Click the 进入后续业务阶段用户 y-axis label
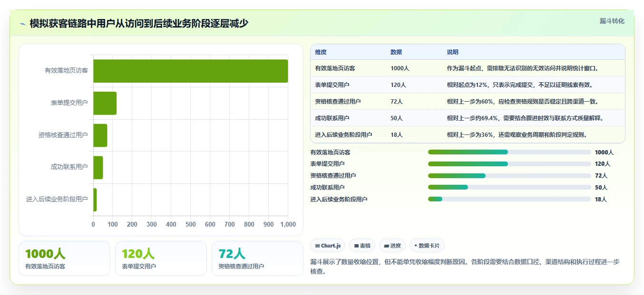This screenshot has width=644, height=295. tap(57, 200)
